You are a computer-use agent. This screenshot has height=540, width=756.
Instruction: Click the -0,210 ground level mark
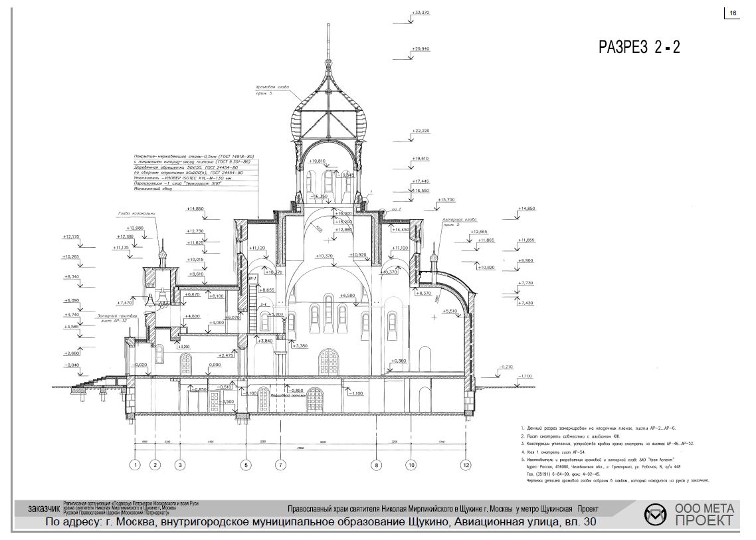(x=507, y=367)
